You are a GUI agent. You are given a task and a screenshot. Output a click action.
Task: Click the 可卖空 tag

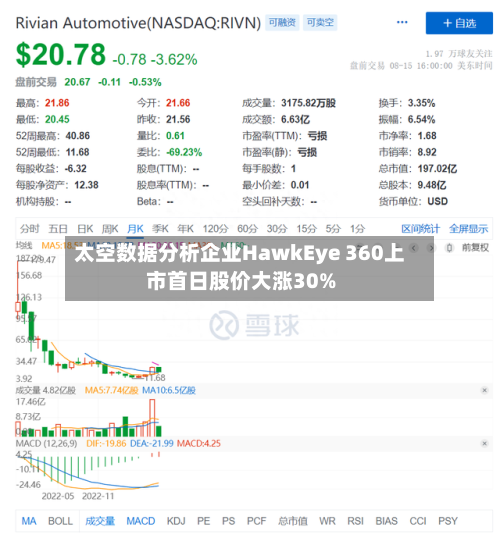point(319,23)
